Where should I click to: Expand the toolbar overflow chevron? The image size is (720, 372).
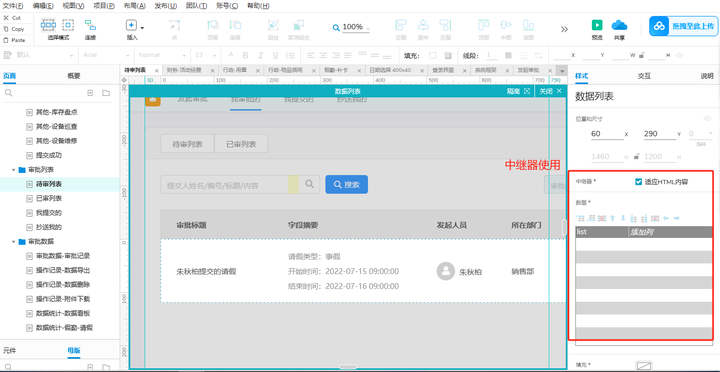564,29
